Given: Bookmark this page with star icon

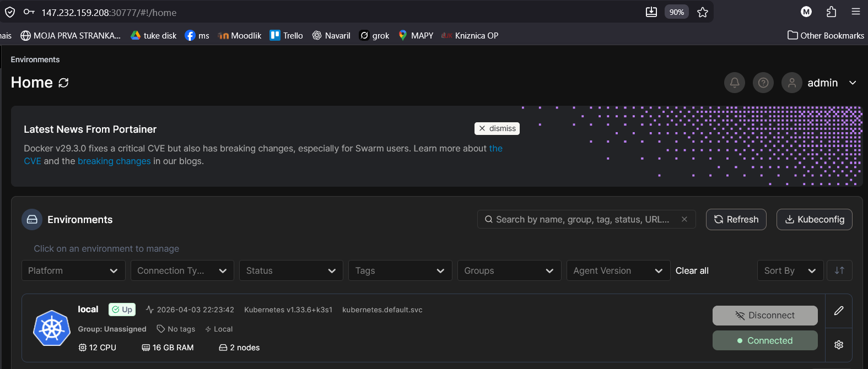Looking at the screenshot, I should [702, 12].
